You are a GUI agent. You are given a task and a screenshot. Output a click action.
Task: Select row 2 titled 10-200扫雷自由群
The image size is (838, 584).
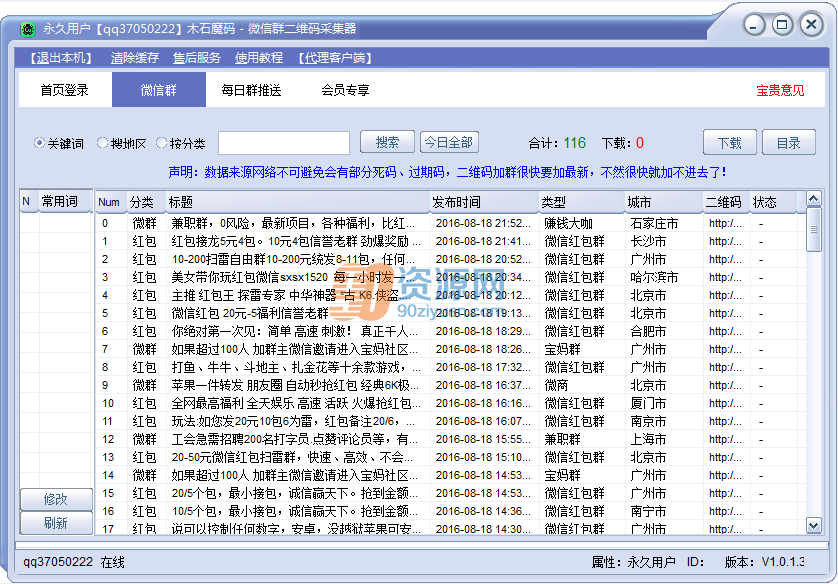click(x=450, y=259)
